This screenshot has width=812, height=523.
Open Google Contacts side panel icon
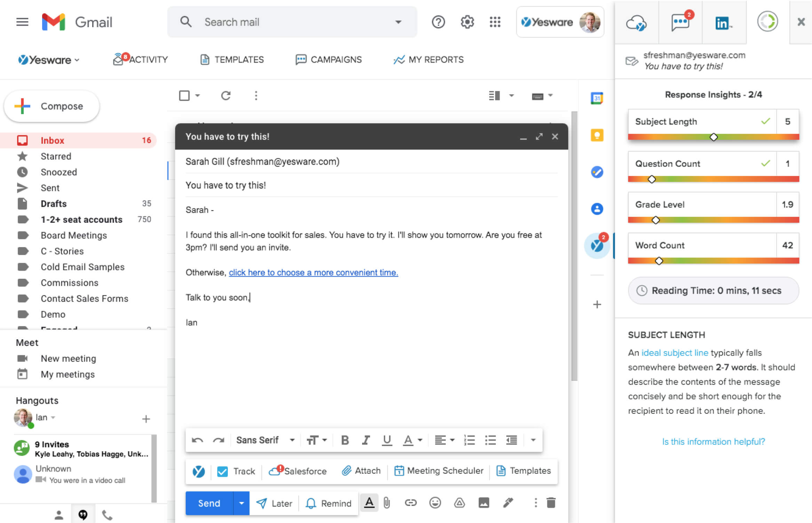[x=597, y=209]
